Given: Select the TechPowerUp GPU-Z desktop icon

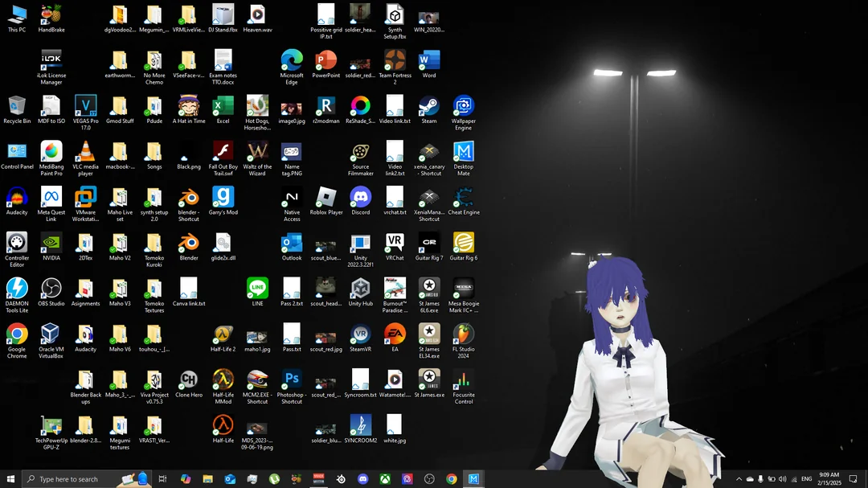Looking at the screenshot, I should (51, 432).
